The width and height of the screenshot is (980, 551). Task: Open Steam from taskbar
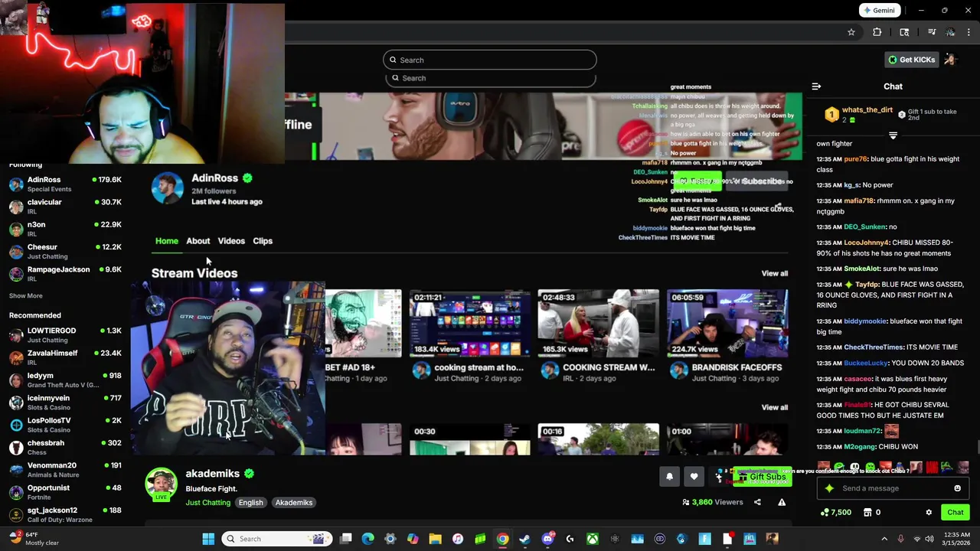(x=524, y=539)
